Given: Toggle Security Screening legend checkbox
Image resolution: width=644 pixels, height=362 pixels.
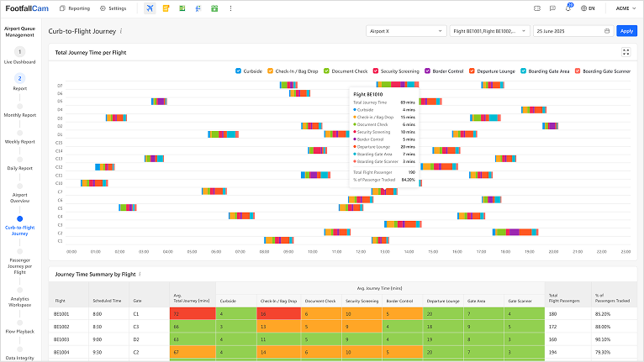Looking at the screenshot, I should 376,71.
